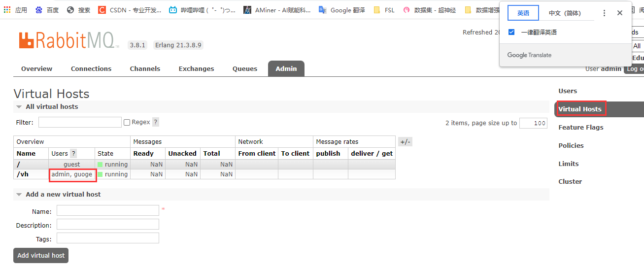
Task: Open the globe search bookmark
Action: coord(70,10)
